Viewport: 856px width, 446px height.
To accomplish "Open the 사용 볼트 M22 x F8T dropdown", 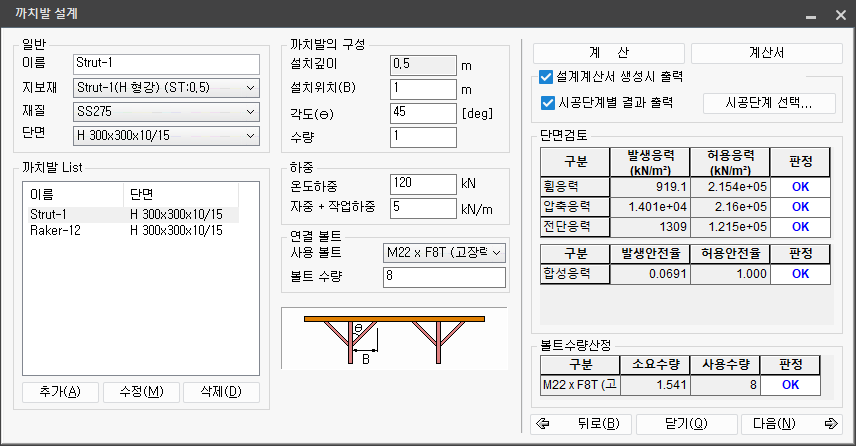I will 445,253.
